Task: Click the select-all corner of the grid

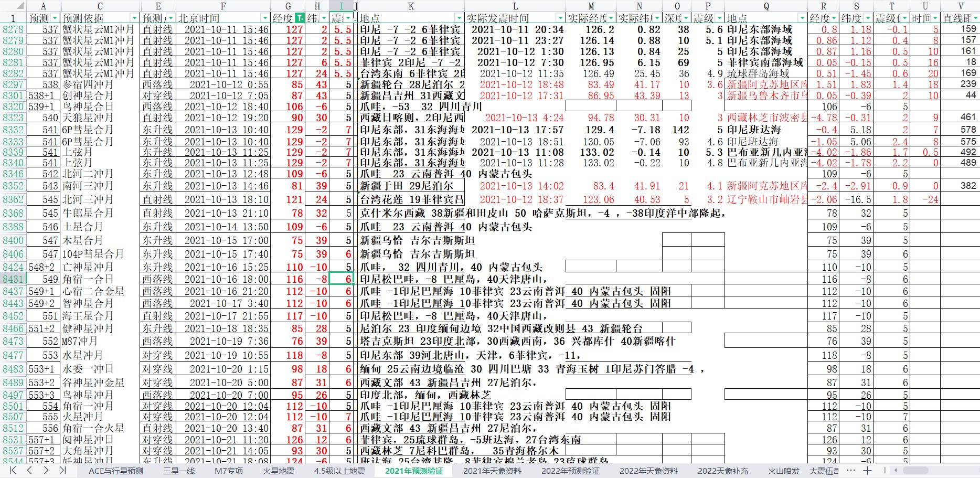Action: pos(13,6)
